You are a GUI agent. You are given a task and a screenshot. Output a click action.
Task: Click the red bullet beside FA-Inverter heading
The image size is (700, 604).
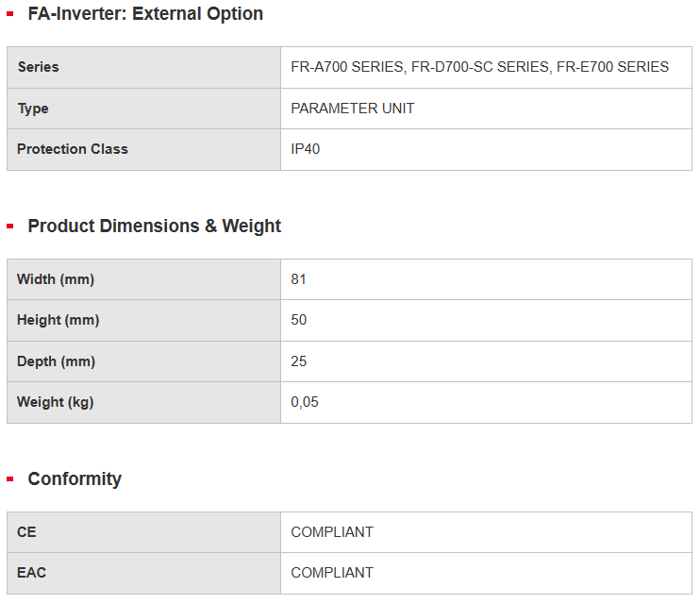[10, 14]
